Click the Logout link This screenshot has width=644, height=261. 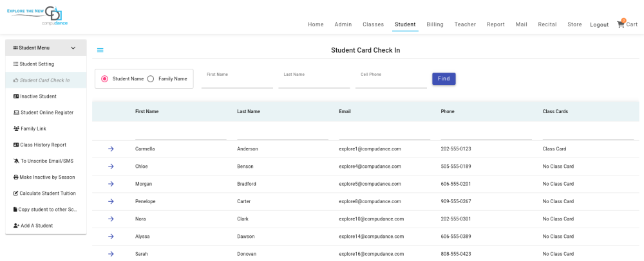click(599, 25)
